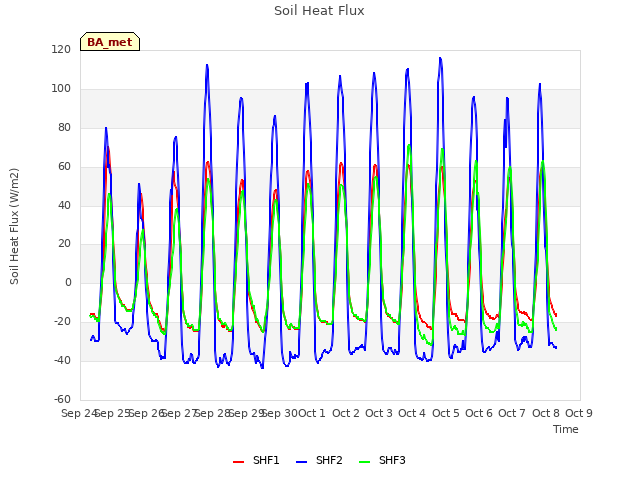Click the Oct 4 x-axis tick label

(412, 413)
